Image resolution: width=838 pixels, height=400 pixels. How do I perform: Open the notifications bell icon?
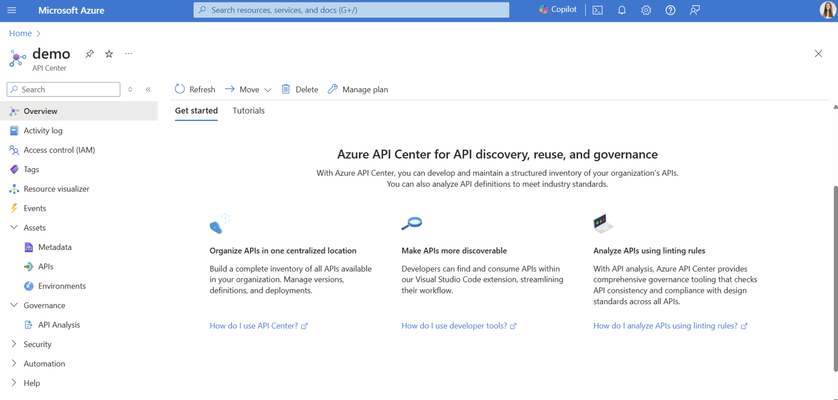pos(622,10)
